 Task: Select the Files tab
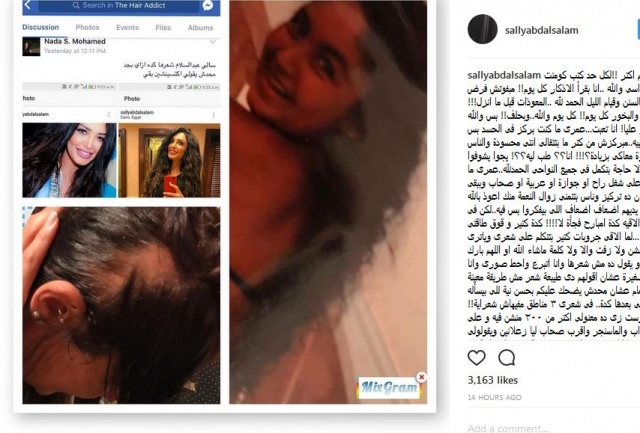(163, 28)
